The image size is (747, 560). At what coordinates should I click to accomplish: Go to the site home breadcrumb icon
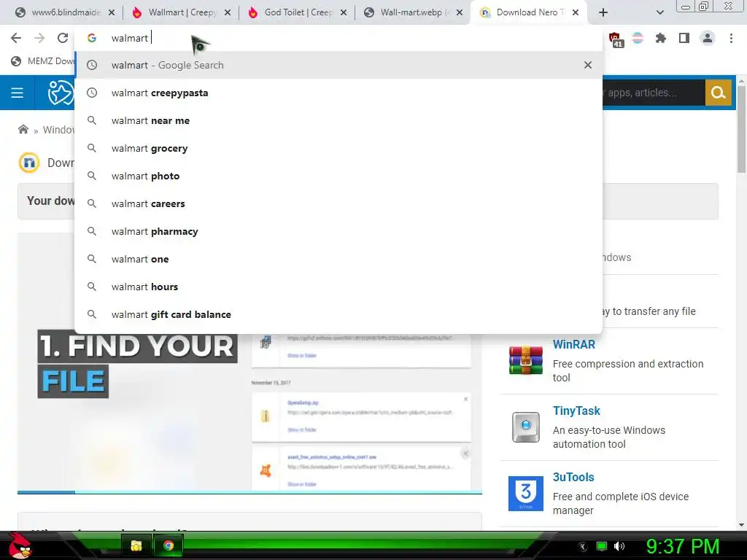(x=23, y=130)
